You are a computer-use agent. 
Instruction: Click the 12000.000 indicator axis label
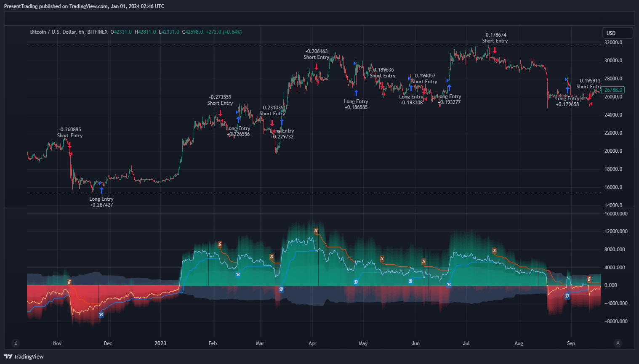pos(616,231)
